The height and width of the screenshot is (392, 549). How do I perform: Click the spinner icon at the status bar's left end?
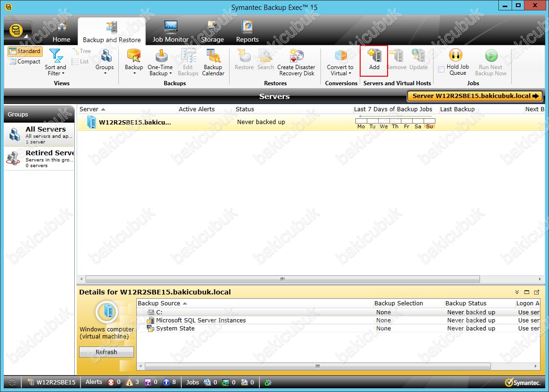pyautogui.click(x=12, y=382)
